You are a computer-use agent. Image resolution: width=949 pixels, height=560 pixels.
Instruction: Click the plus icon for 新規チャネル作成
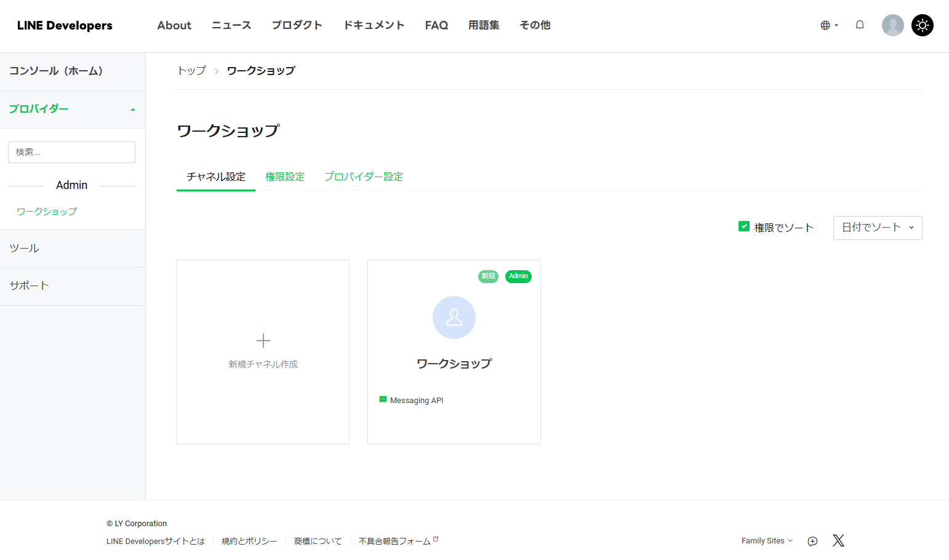tap(263, 340)
